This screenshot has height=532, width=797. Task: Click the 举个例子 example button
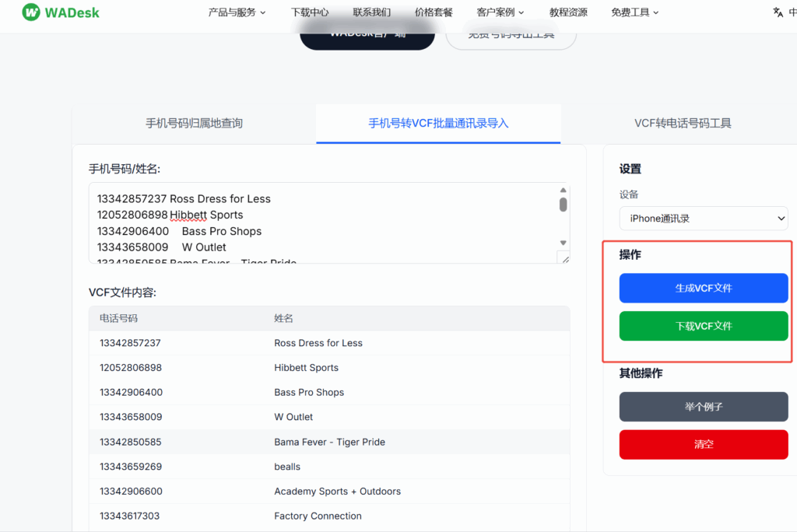click(x=703, y=406)
